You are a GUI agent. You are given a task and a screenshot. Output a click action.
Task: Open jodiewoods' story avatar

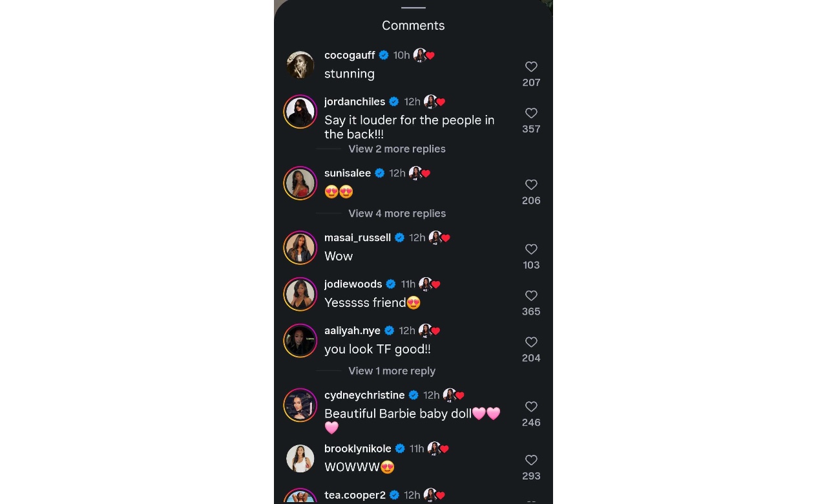click(x=300, y=294)
